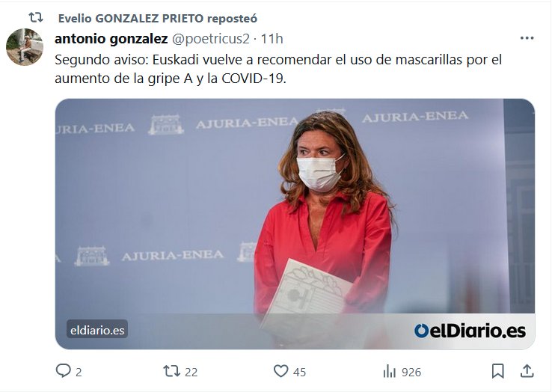The height and width of the screenshot is (392, 552).
Task: Click antonio gonzalez's profile avatar
Action: point(24,47)
